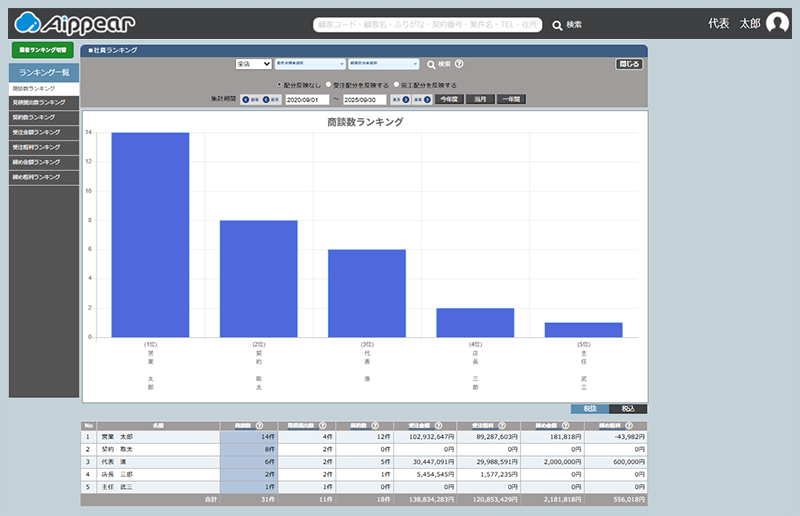Expand the second filter dropdown next to 全店
The image size is (800, 516).
309,64
